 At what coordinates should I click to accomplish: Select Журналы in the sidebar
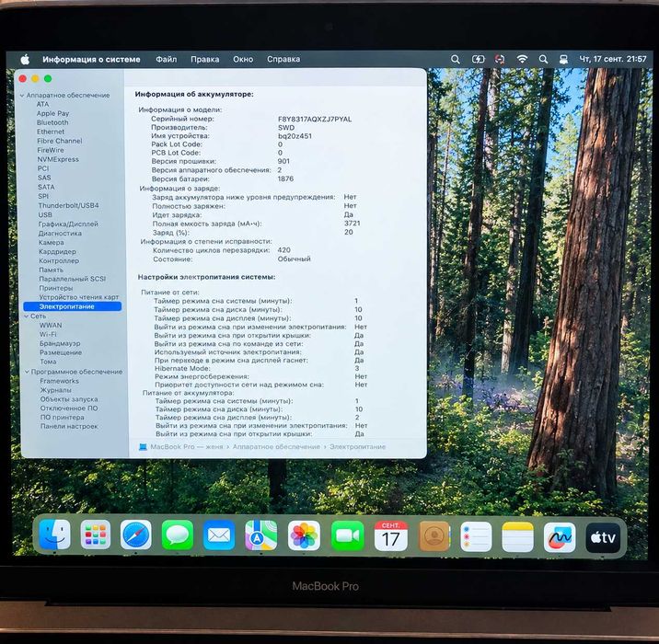[x=56, y=390]
